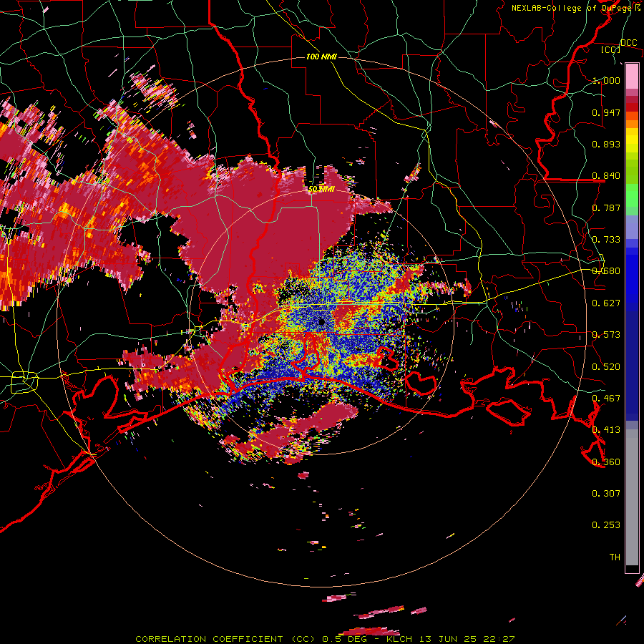Click the 0.733 scale value
Screen dimensions: 644x644
(x=606, y=240)
